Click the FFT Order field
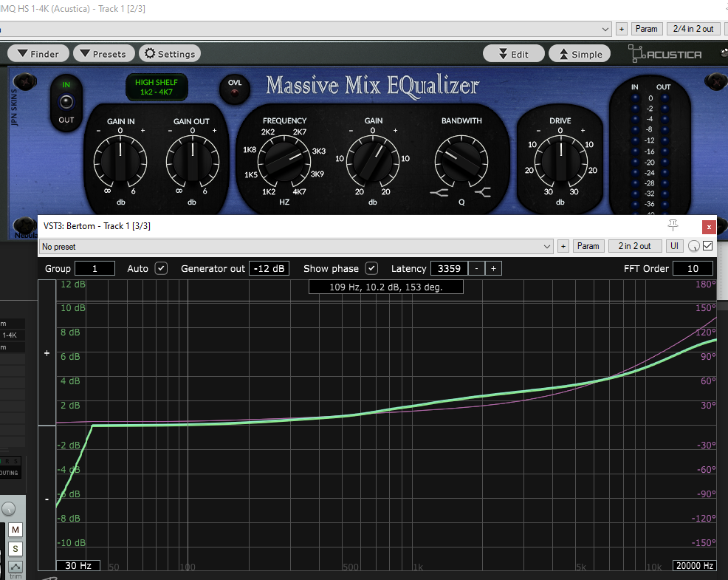This screenshot has width=728, height=580. pos(693,269)
